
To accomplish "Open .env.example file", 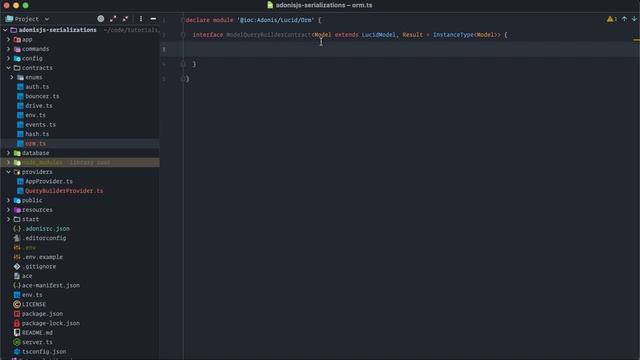I will 42,257.
